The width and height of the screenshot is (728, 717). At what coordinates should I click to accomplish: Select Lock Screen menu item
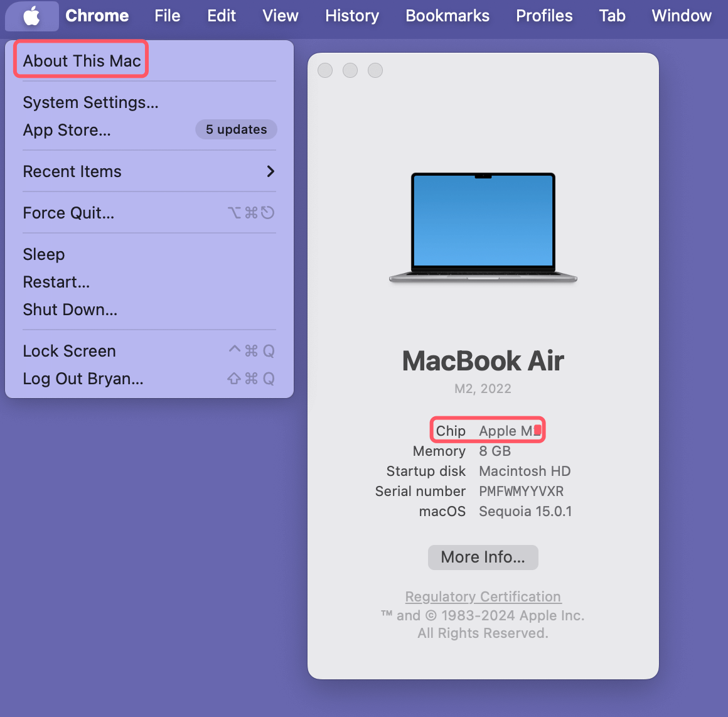69,351
